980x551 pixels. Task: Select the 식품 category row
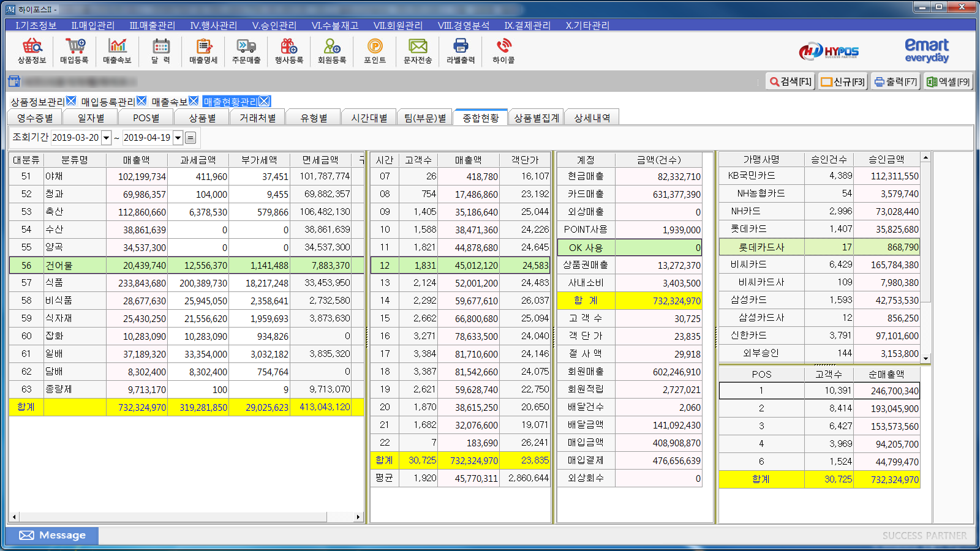coord(187,283)
